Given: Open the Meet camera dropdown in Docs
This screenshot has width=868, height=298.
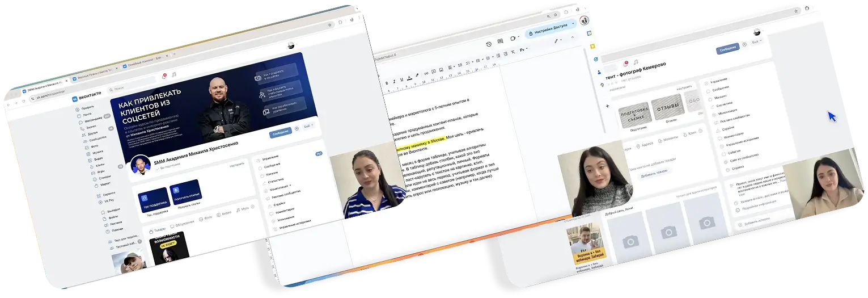Looking at the screenshot, I should pos(515,37).
